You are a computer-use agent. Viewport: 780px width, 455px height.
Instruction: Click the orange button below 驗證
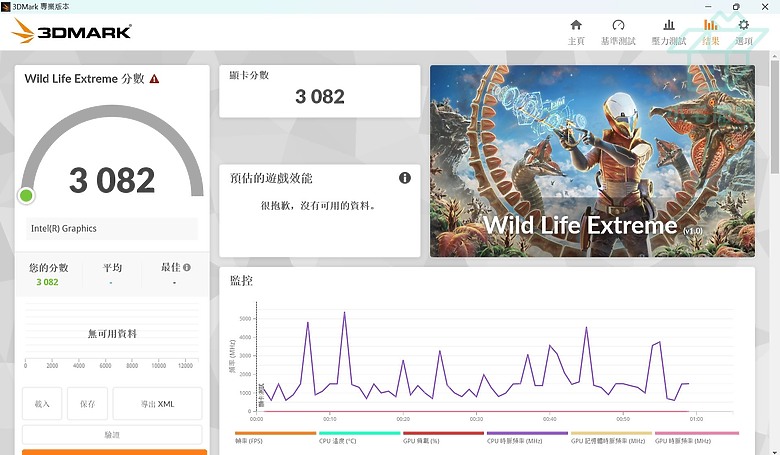(114, 452)
